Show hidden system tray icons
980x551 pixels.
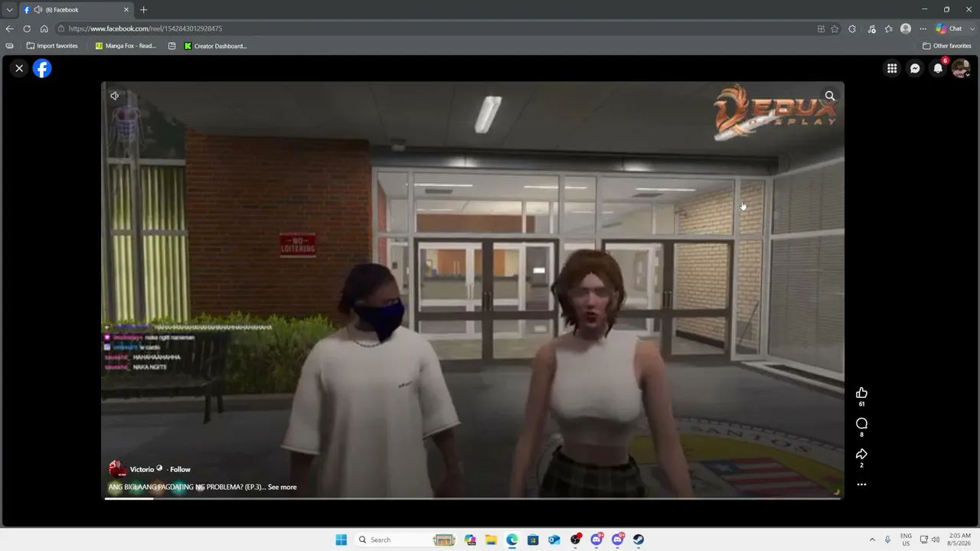[872, 540]
